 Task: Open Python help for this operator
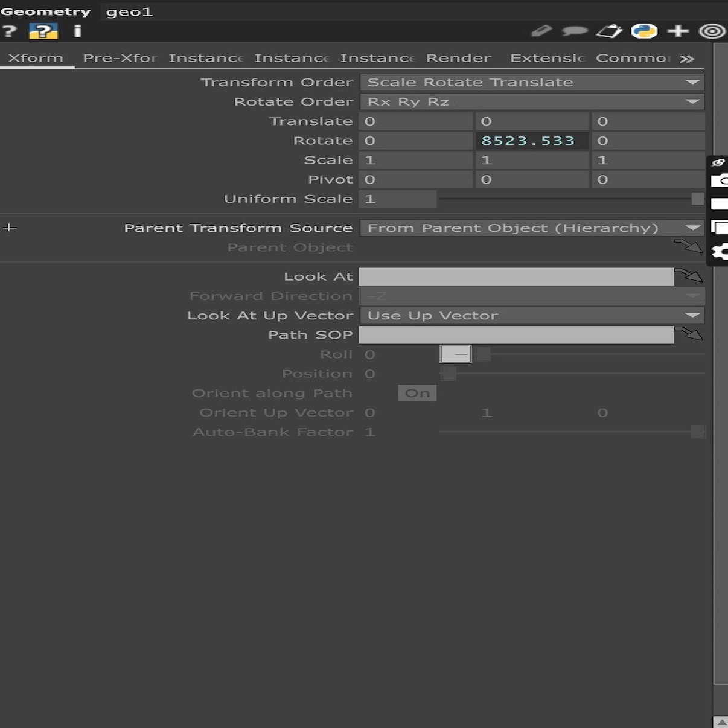43,31
